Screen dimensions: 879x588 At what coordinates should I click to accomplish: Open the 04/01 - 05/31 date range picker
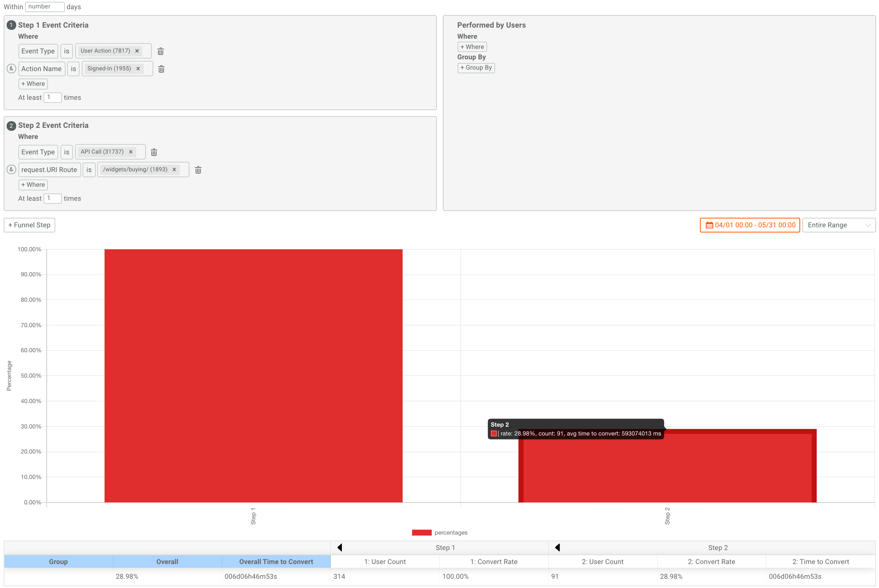750,225
